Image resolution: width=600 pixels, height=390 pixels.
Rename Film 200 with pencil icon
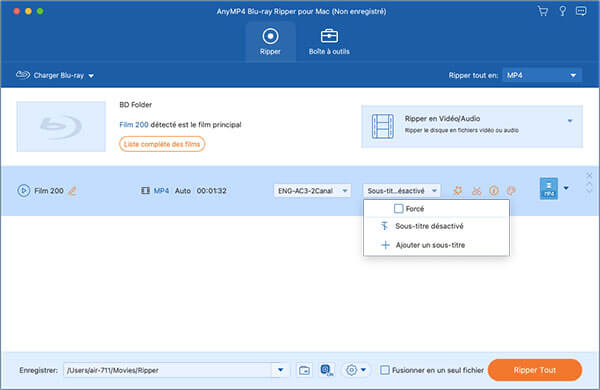coord(72,191)
